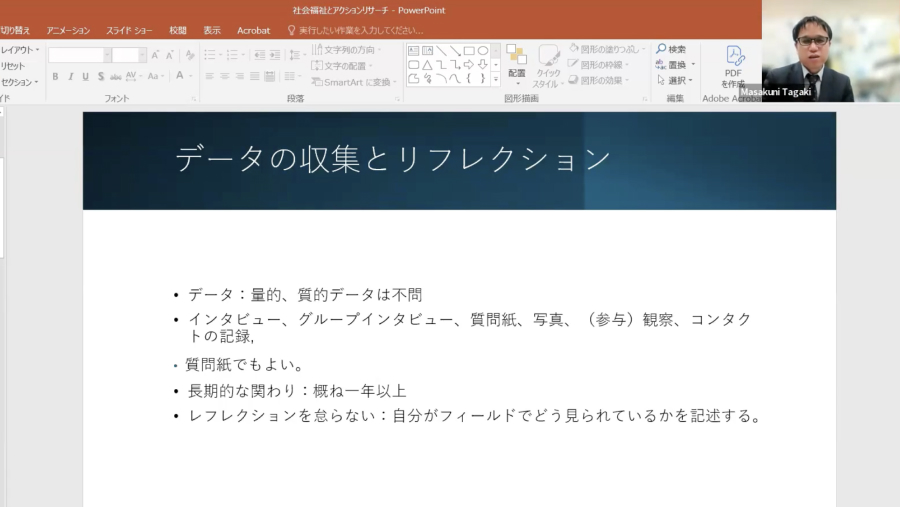Toggle text shadow formatting
Viewport: 900px width, 507px height.
tap(101, 76)
